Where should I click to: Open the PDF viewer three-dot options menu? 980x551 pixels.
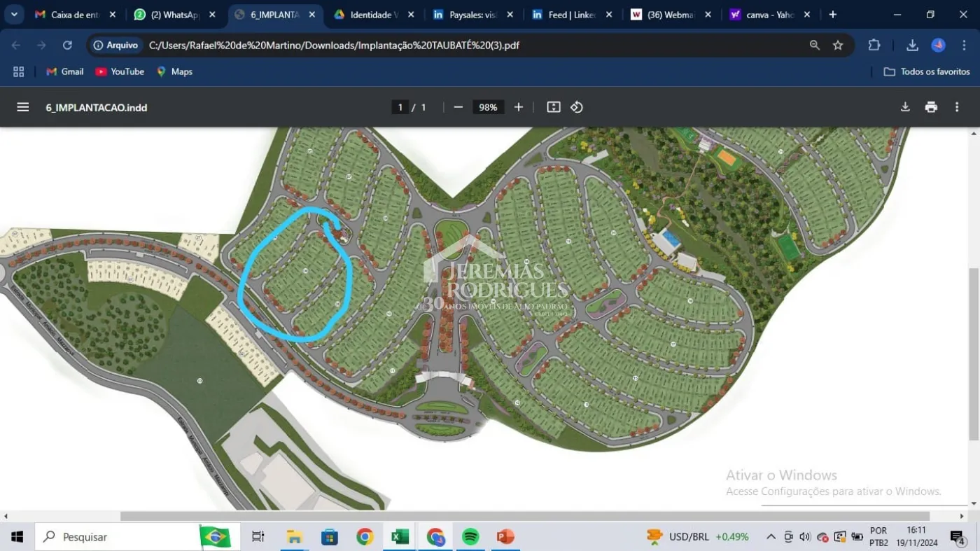(957, 106)
